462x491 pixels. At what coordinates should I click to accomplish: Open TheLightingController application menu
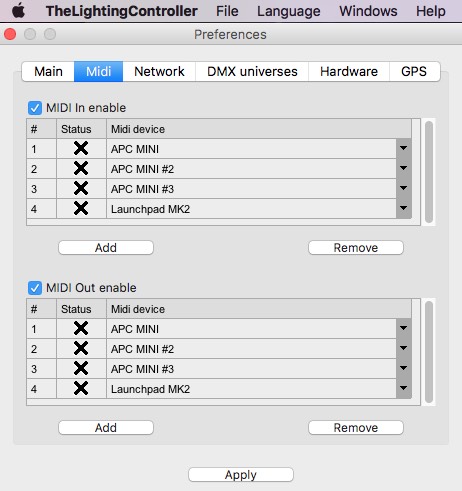click(x=121, y=11)
